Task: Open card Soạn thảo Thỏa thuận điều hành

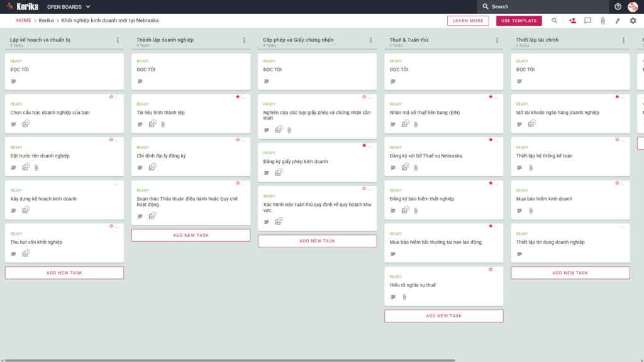Action: 191,202
